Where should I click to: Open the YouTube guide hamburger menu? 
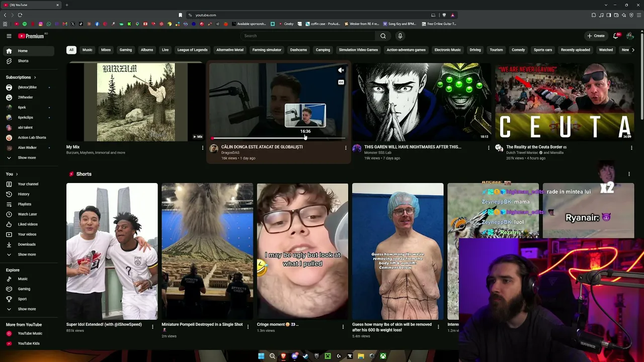click(9, 36)
